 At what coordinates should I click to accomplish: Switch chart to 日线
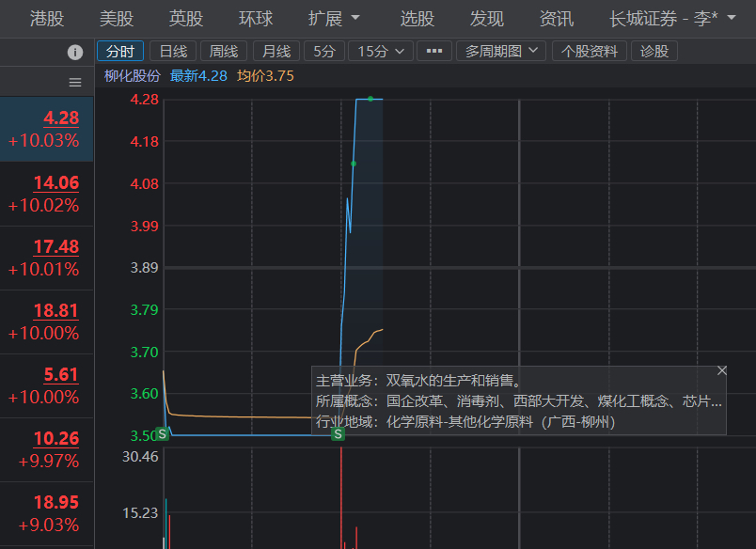pyautogui.click(x=173, y=51)
